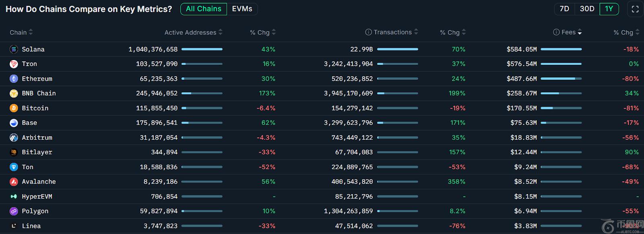The height and width of the screenshot is (234, 644).
Task: Click the Ton logo icon
Action: click(x=14, y=167)
